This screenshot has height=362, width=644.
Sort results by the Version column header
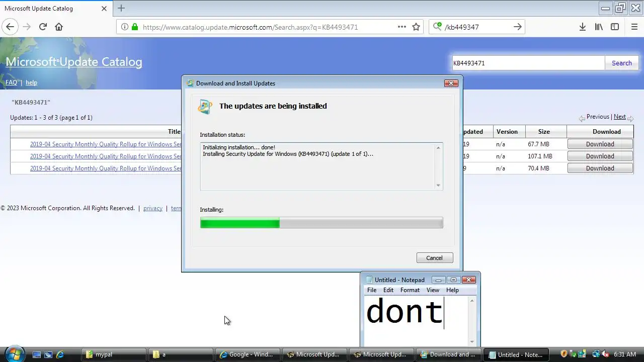tap(507, 132)
